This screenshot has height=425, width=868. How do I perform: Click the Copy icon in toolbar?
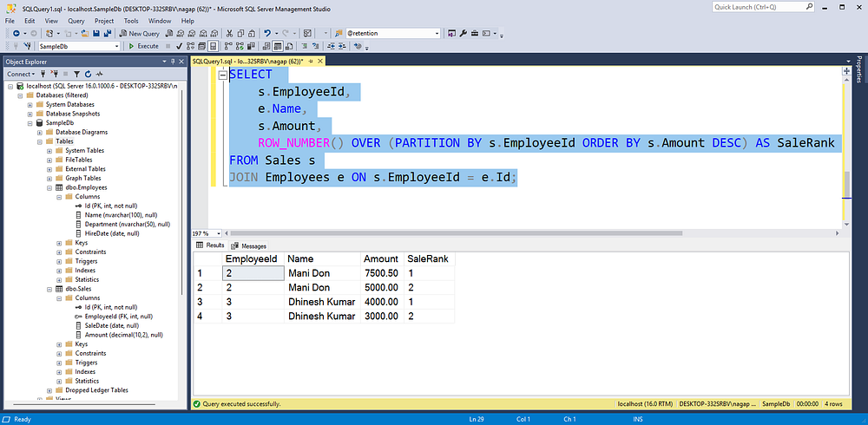pos(240,33)
